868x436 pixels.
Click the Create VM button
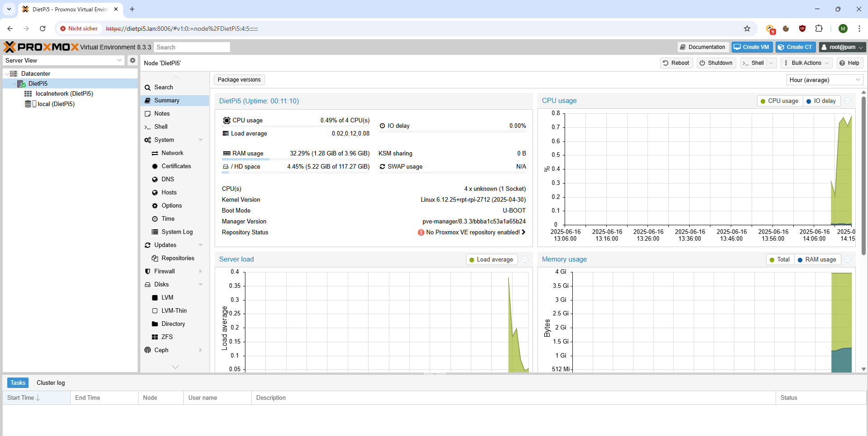coord(752,47)
